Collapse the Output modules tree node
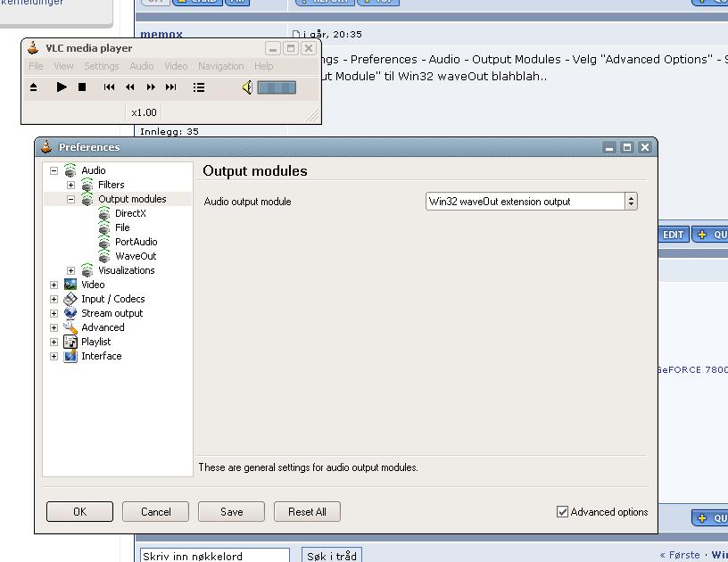The height and width of the screenshot is (562, 728). tap(70, 200)
